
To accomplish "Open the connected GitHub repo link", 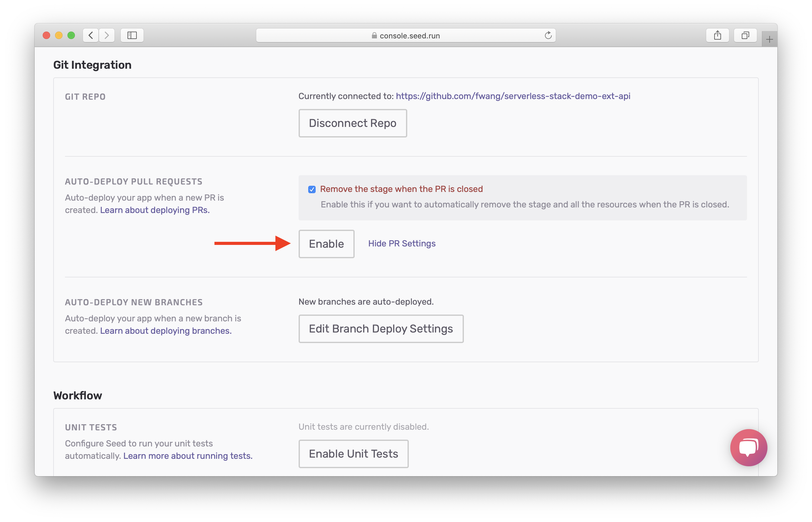I will click(513, 96).
